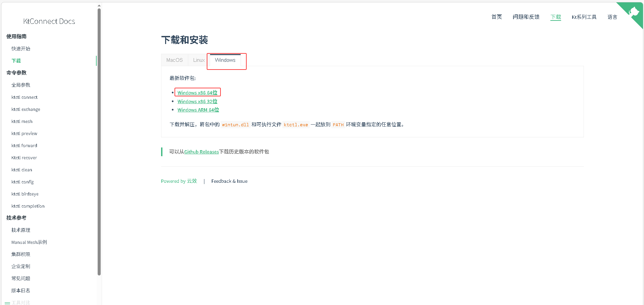
Task: Open the Github Releases link
Action: click(x=201, y=152)
